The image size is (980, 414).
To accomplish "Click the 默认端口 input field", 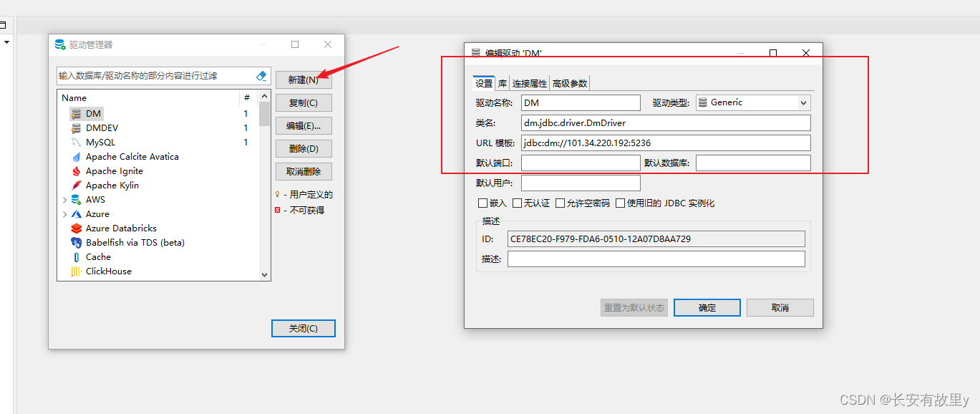I will 581,163.
